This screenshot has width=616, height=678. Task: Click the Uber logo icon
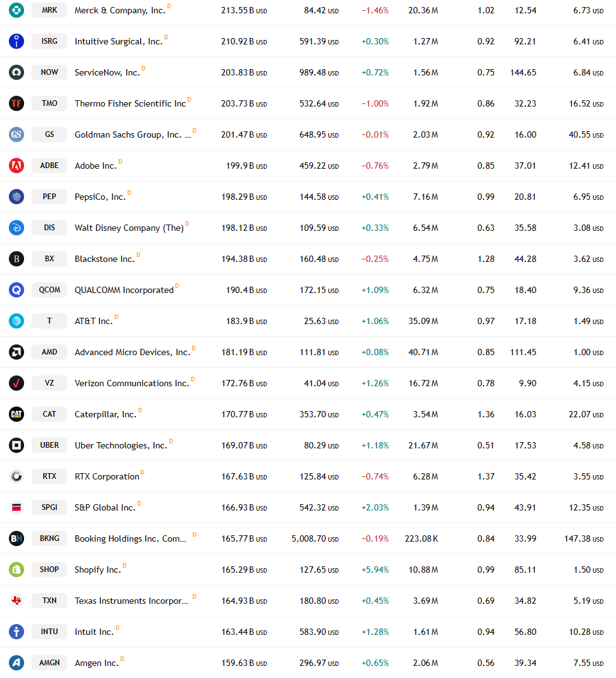click(16, 445)
